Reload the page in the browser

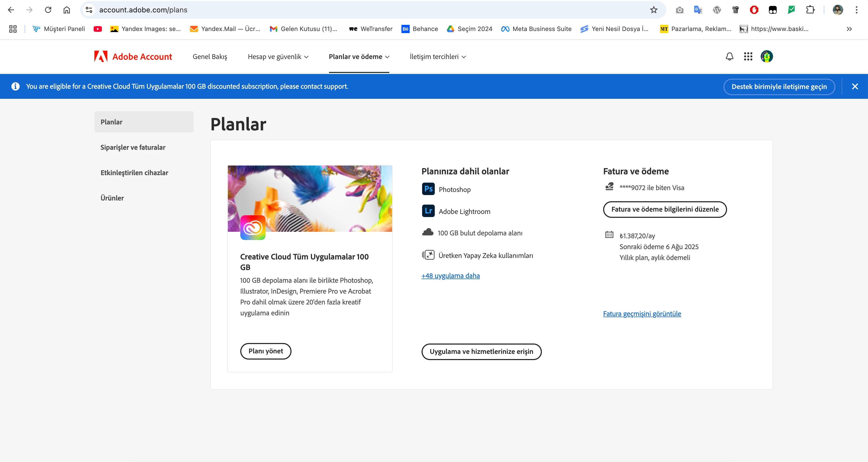click(48, 10)
